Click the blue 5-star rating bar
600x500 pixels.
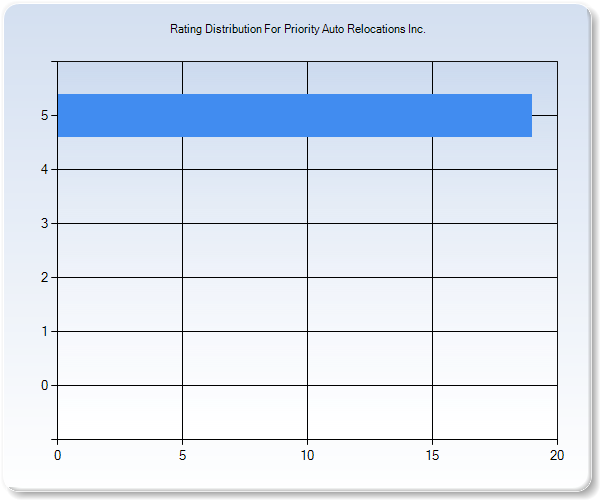(x=295, y=115)
